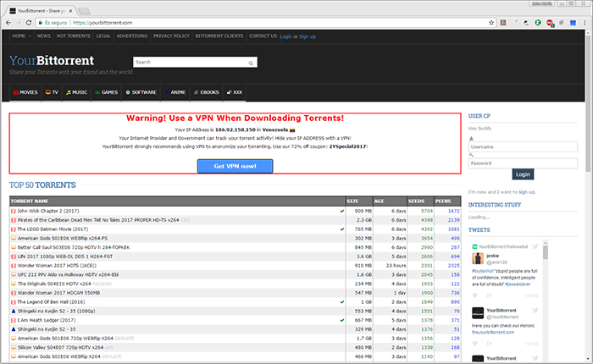Select the MOVIES category tab
593x364 pixels.
(25, 92)
